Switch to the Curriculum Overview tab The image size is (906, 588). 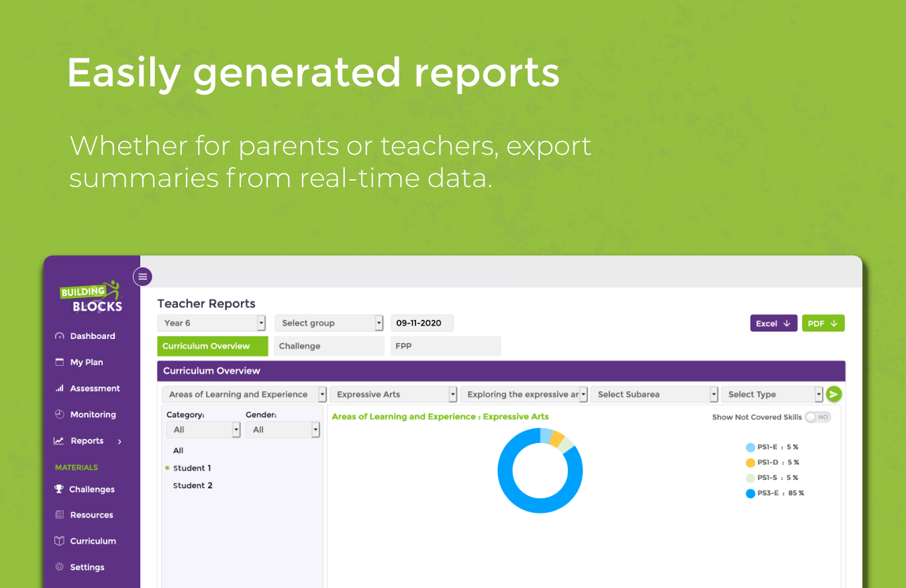[212, 346]
